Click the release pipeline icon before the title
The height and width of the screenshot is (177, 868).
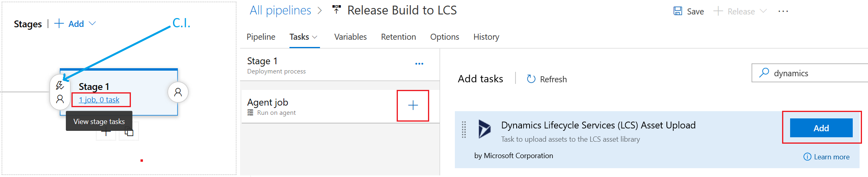pos(336,10)
